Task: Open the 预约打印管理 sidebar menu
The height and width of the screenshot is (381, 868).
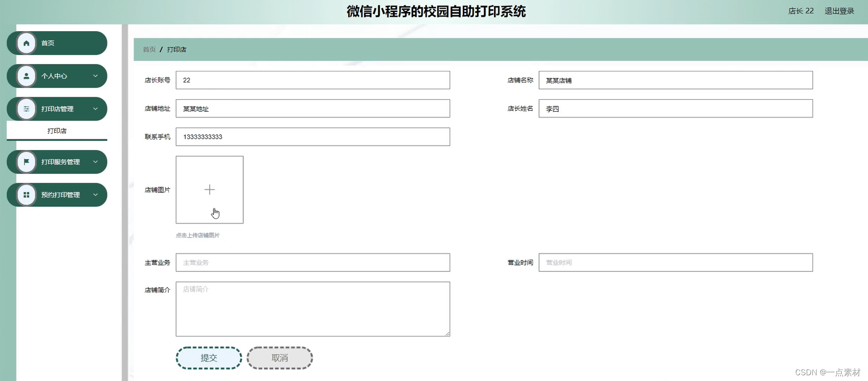Action: click(x=57, y=195)
